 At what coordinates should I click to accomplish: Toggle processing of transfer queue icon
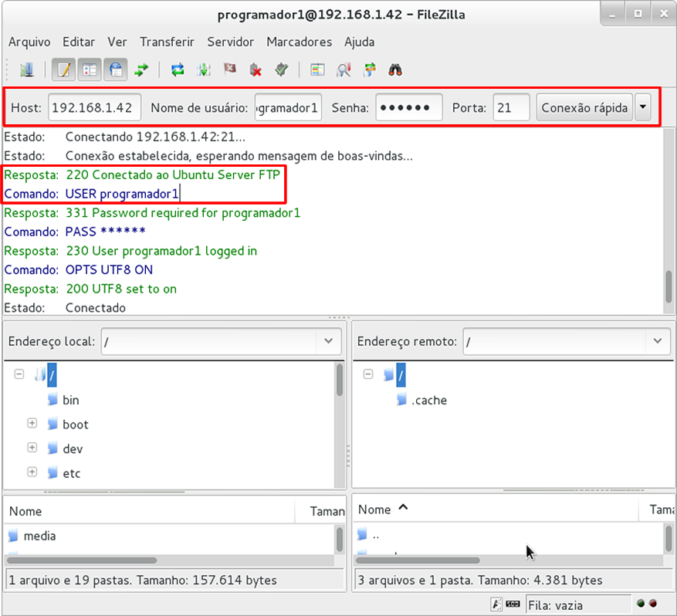pos(203,69)
